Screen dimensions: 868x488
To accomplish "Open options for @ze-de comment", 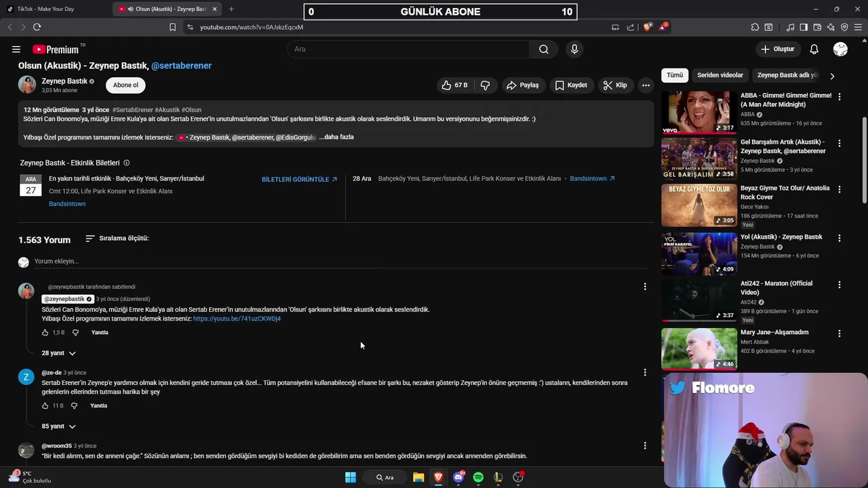I will (645, 372).
